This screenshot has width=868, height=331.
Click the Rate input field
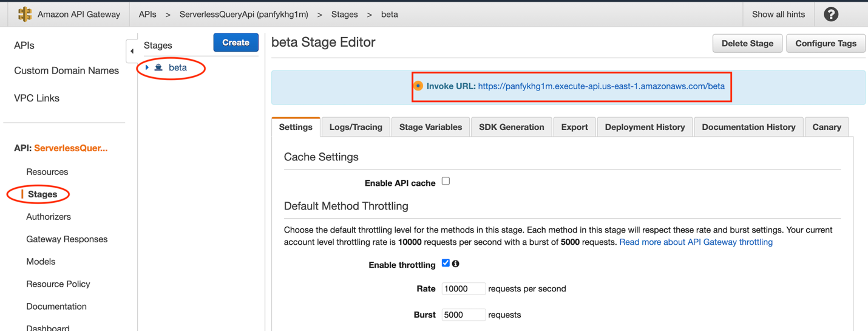coord(463,288)
